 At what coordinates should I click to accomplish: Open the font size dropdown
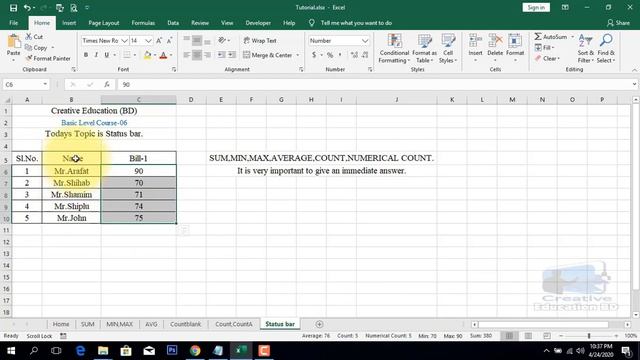click(148, 41)
